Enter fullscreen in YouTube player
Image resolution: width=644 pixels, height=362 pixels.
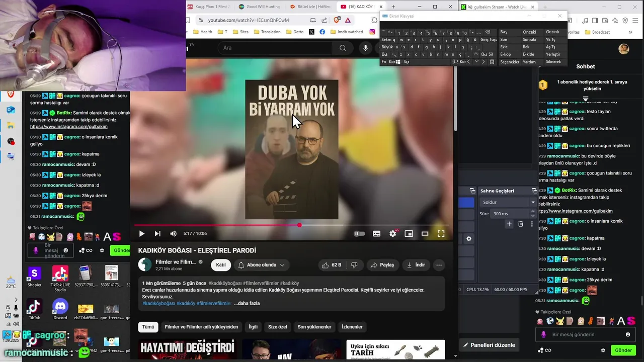(441, 233)
